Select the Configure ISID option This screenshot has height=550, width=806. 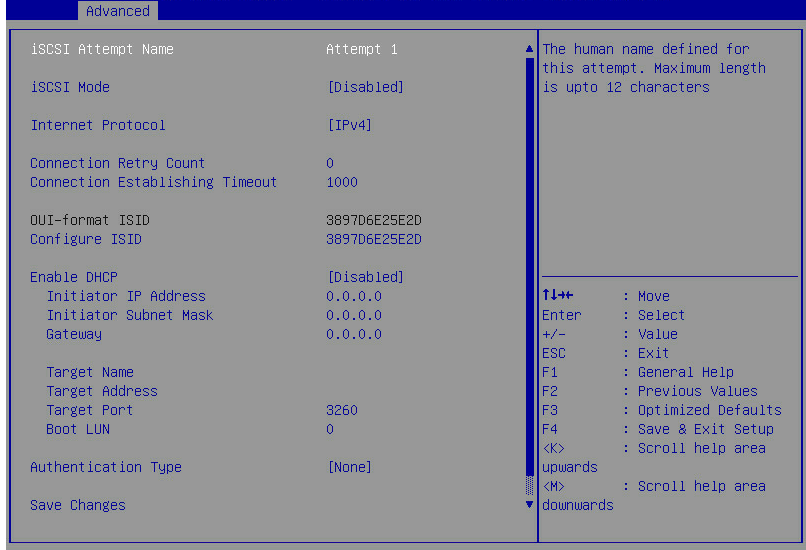click(x=86, y=240)
